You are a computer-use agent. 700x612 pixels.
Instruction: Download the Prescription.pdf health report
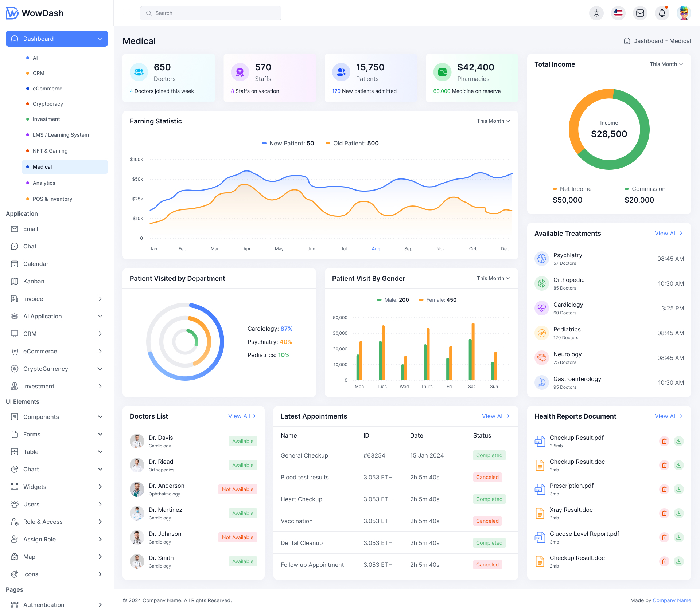point(679,489)
